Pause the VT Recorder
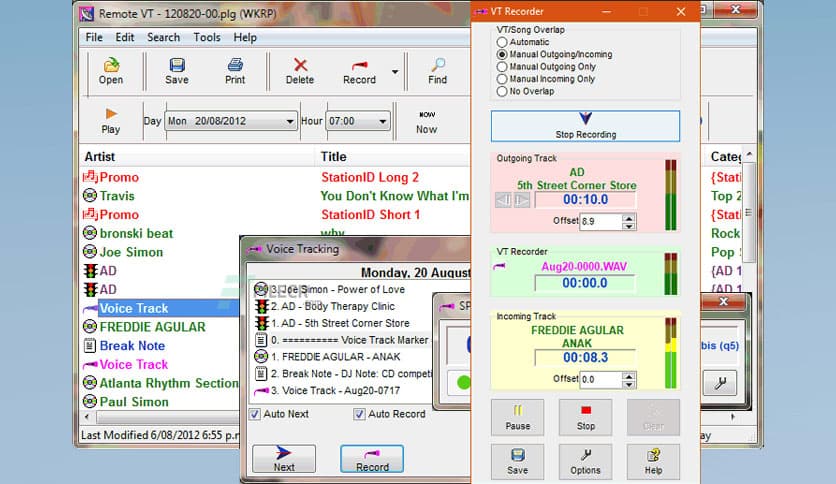The width and height of the screenshot is (836, 484). [518, 417]
